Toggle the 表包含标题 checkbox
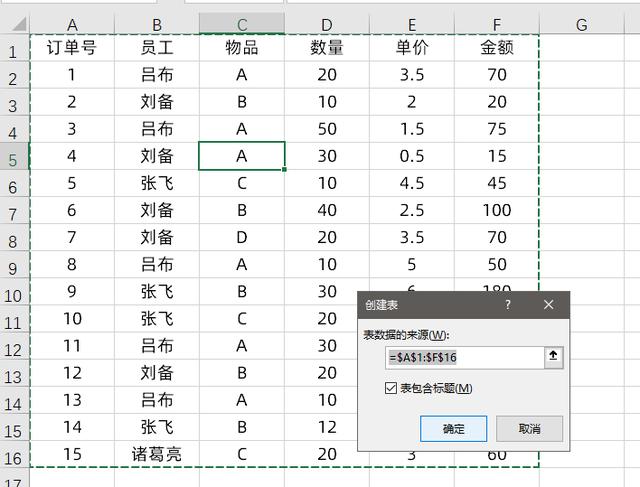Screen dimensions: 640x487 pyautogui.click(x=391, y=388)
